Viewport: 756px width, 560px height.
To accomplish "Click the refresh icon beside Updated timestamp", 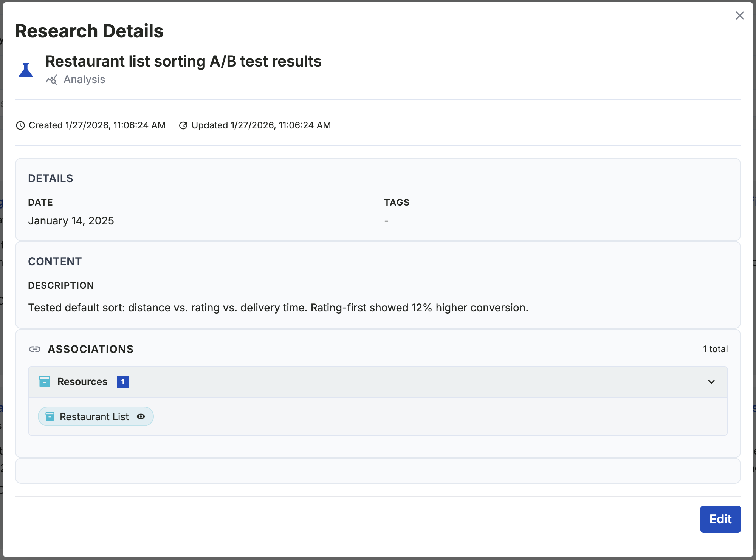I will click(183, 125).
